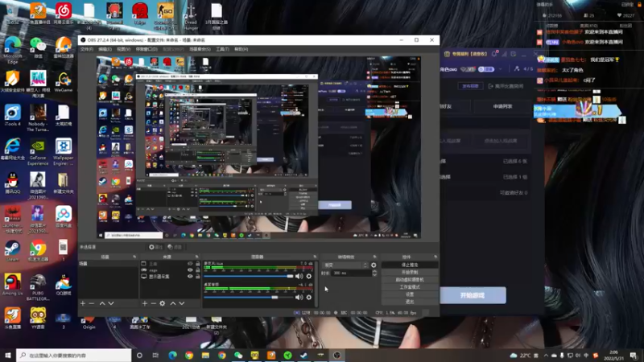
Task: Move the selected source up in the Sources list
Action: click(x=173, y=303)
